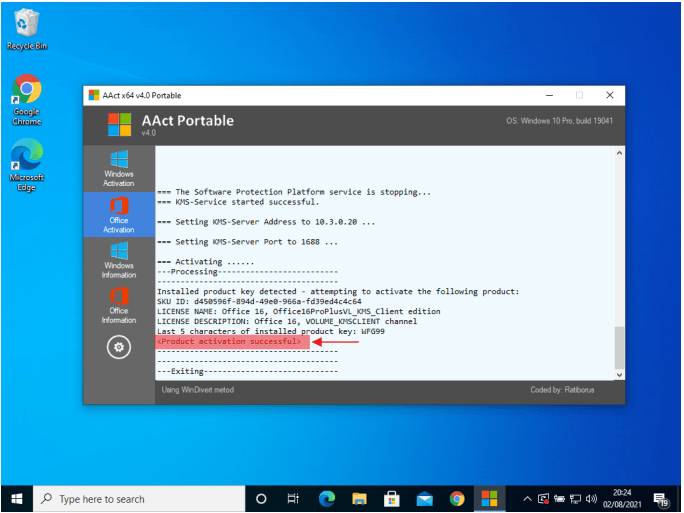This screenshot has height=513, width=684.
Task: Open Windows Activation in the AAct sidebar
Action: (119, 169)
